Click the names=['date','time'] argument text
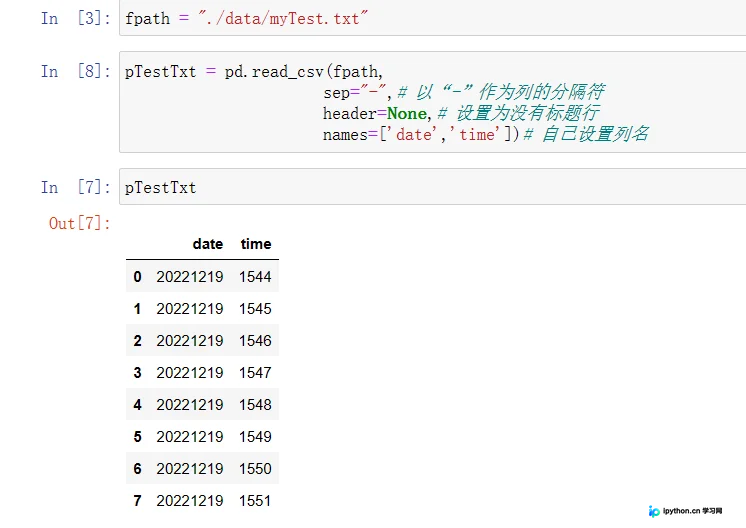 click(x=421, y=135)
